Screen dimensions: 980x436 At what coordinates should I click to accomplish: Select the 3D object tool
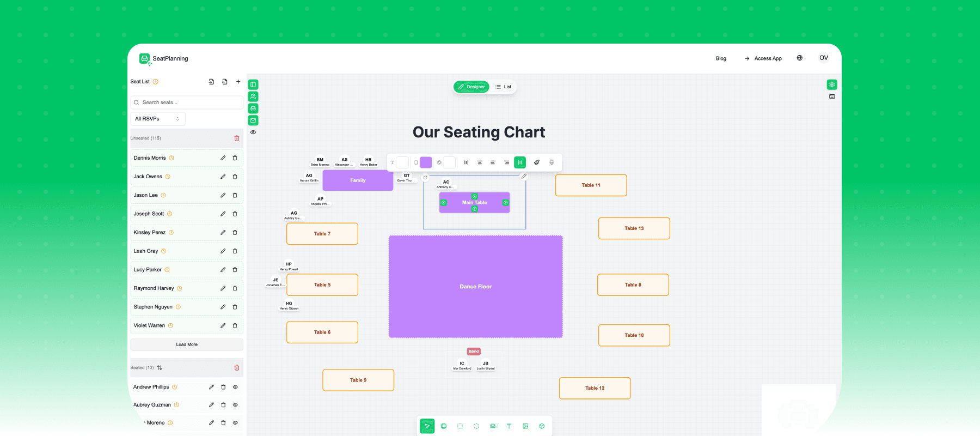[542, 426]
